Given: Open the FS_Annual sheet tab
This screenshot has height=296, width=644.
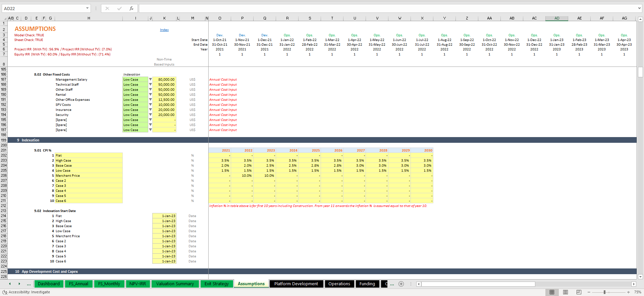Looking at the screenshot, I should (x=78, y=284).
